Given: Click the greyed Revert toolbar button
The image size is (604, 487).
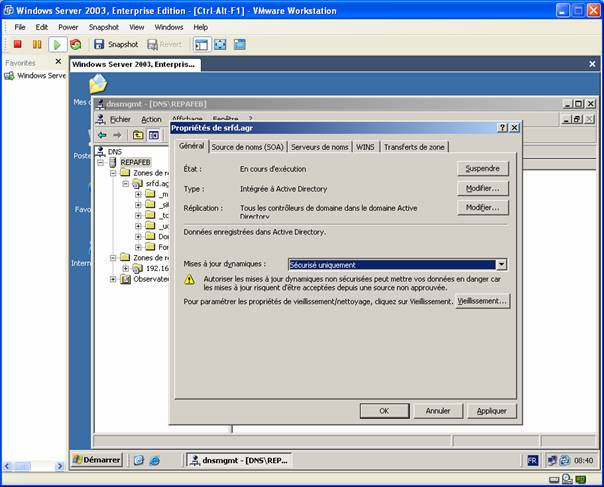Looking at the screenshot, I should point(164,44).
